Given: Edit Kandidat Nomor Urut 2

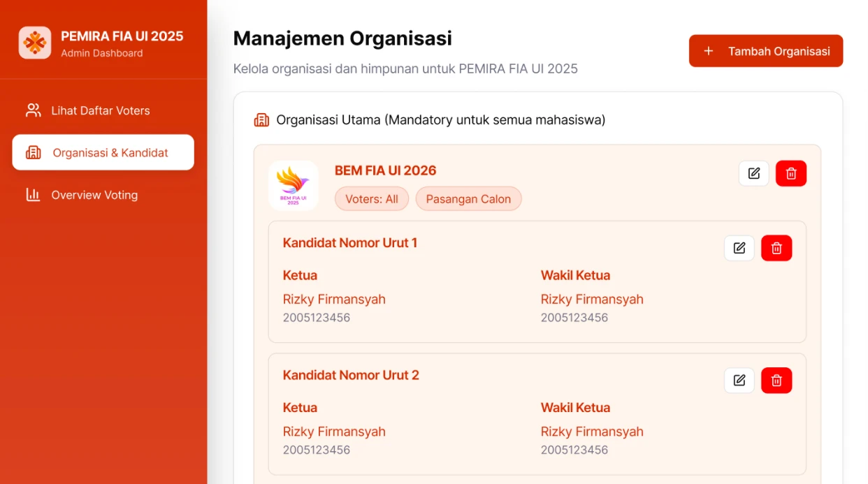Looking at the screenshot, I should (x=739, y=381).
